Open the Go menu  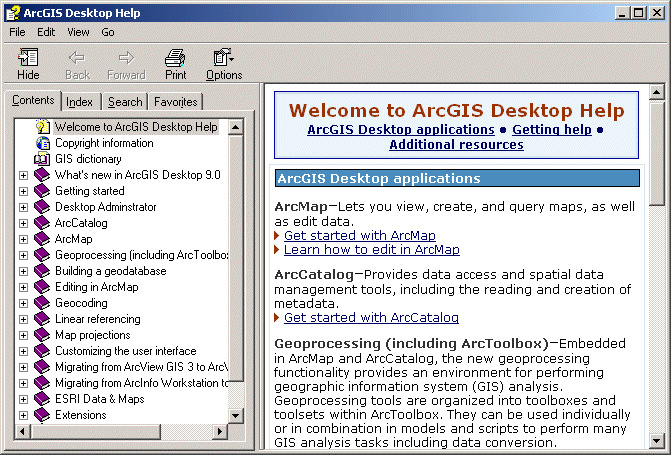pos(108,32)
